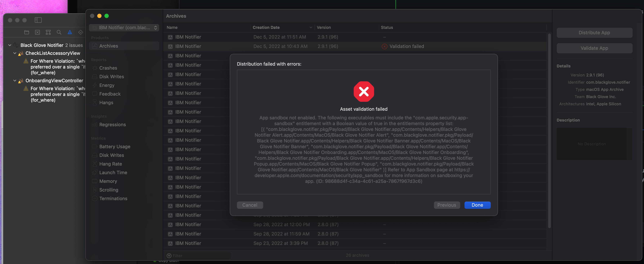Click the Energy report icon
This screenshot has height=264, width=644.
(95, 85)
